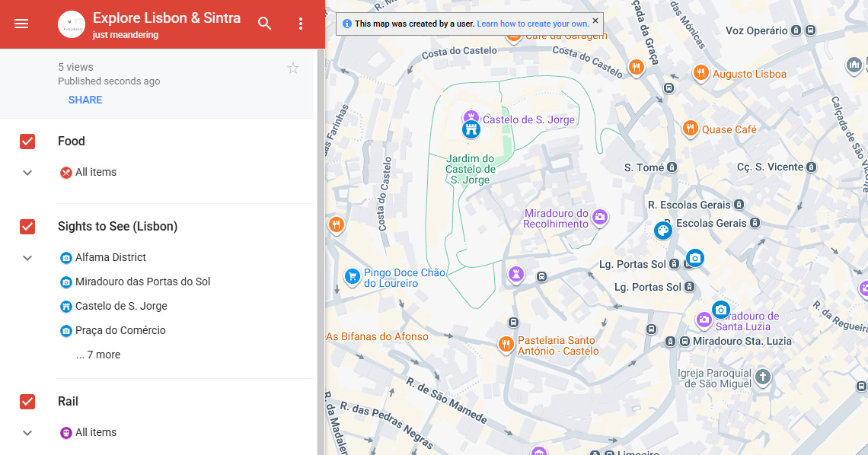Uncheck the Rail layer checkbox
Viewport: 868px width, 455px height.
(27, 402)
